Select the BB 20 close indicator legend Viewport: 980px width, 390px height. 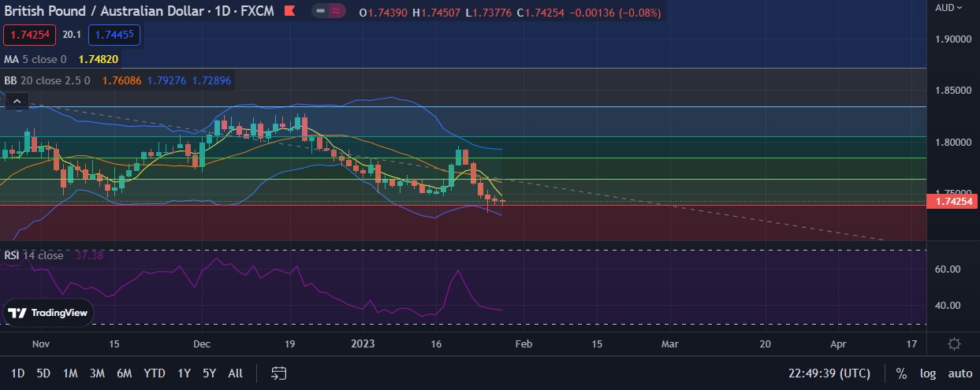[x=47, y=80]
